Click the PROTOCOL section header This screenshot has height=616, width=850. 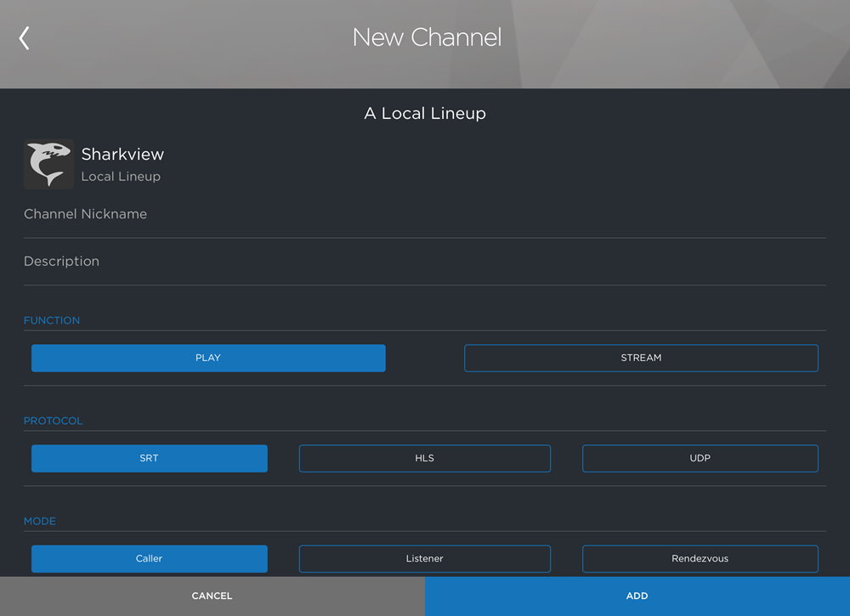click(x=54, y=421)
